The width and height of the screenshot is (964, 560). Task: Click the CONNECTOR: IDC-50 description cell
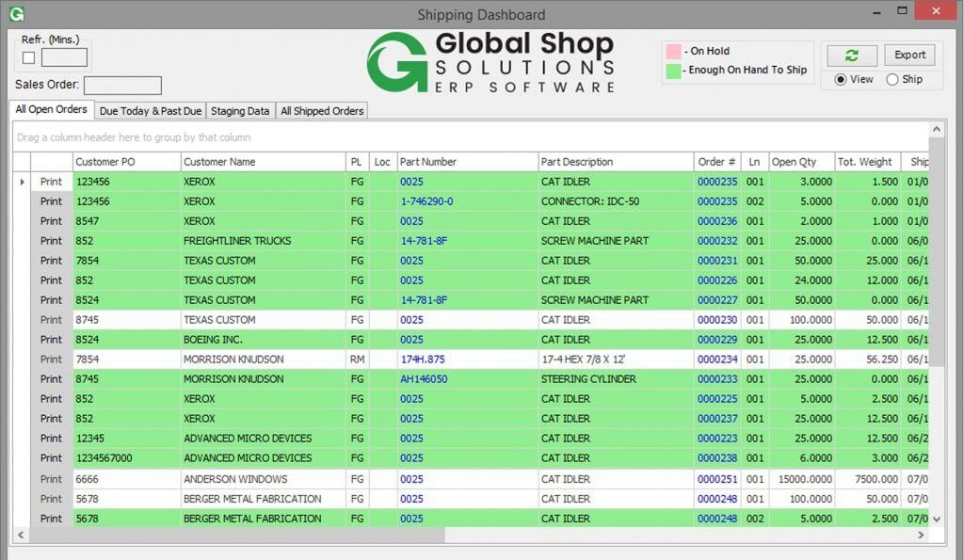point(616,201)
